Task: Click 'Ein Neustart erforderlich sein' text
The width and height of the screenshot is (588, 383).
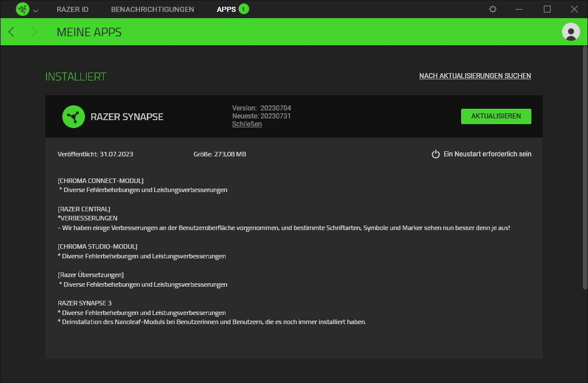Action: pyautogui.click(x=487, y=154)
